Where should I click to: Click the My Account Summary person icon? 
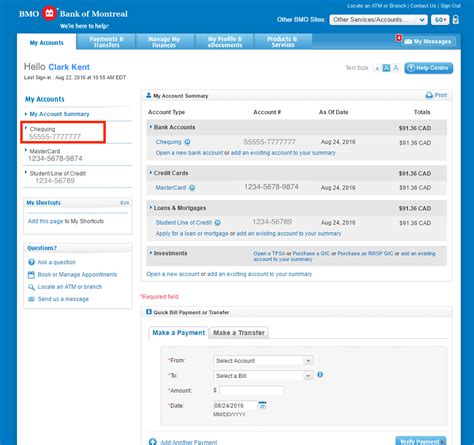tap(149, 95)
